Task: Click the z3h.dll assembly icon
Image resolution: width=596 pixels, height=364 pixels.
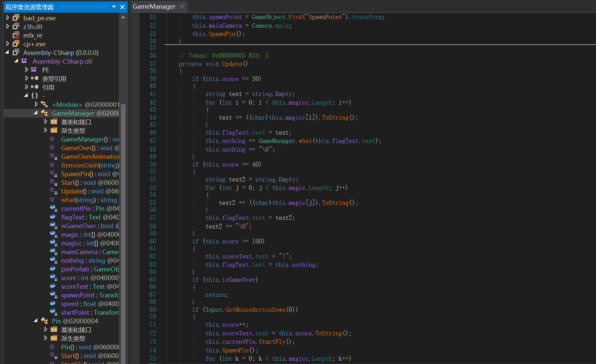Action: pyautogui.click(x=16, y=26)
